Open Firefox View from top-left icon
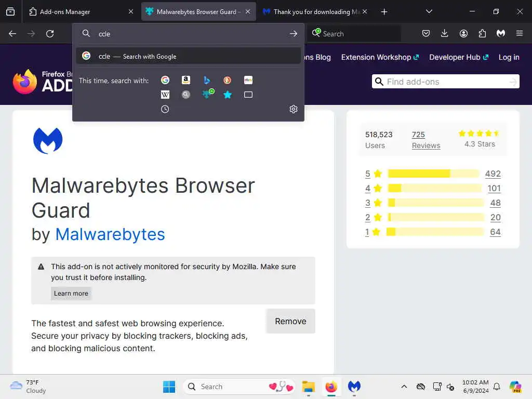The height and width of the screenshot is (399, 532). pos(10,11)
